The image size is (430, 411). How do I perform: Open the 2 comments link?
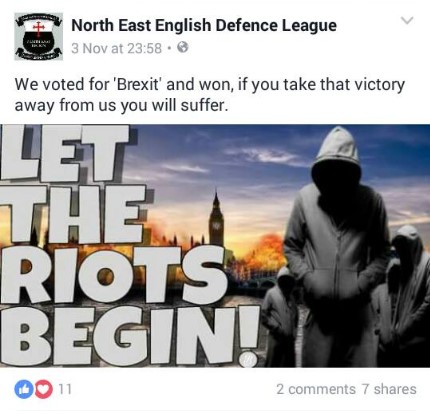point(316,389)
